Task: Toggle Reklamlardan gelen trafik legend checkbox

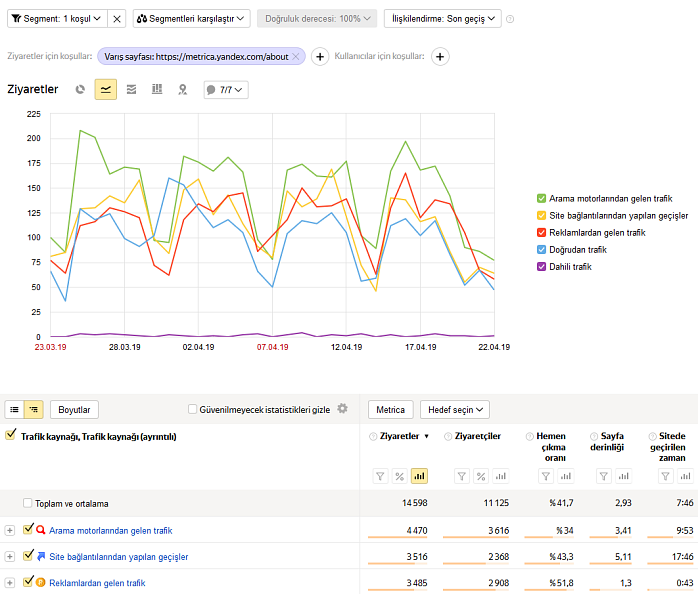Action: [541, 232]
